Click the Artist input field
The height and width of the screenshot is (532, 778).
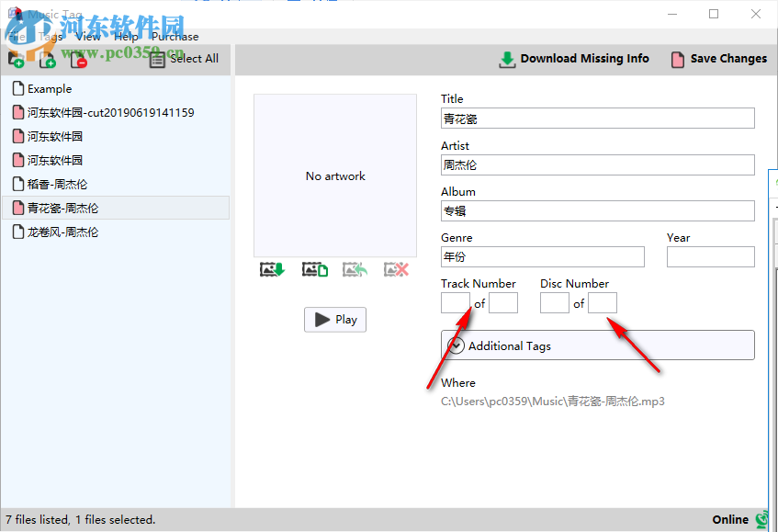[x=597, y=164]
